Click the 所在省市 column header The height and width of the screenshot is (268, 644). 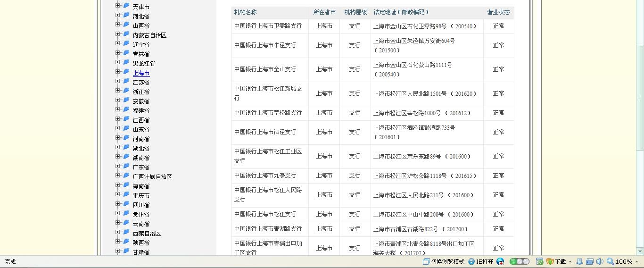[324, 12]
